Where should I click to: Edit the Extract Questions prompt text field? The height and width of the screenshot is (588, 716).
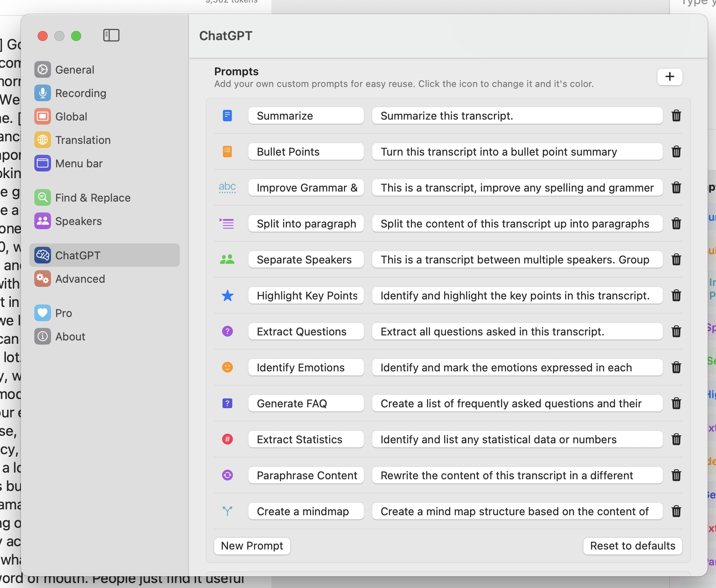pos(517,331)
